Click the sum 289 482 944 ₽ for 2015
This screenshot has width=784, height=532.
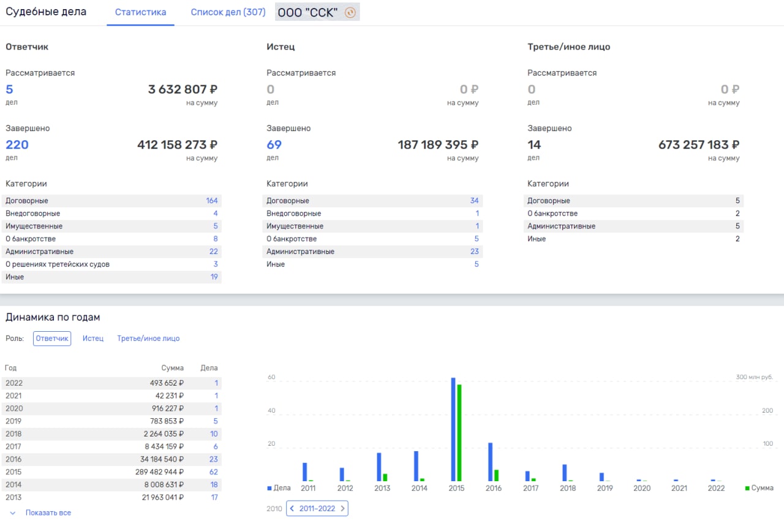[x=160, y=472]
